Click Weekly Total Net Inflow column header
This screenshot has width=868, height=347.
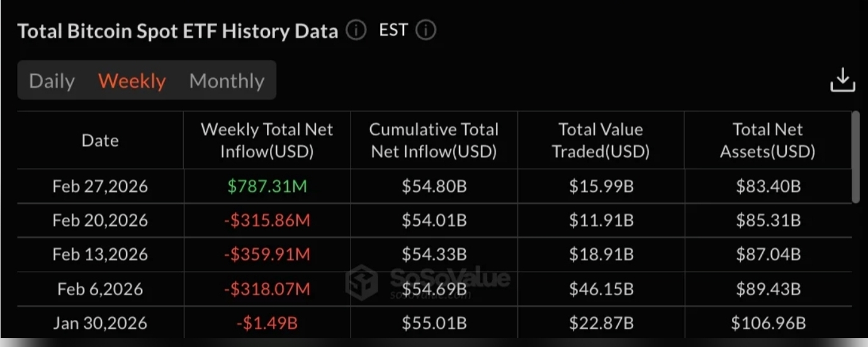tap(267, 140)
